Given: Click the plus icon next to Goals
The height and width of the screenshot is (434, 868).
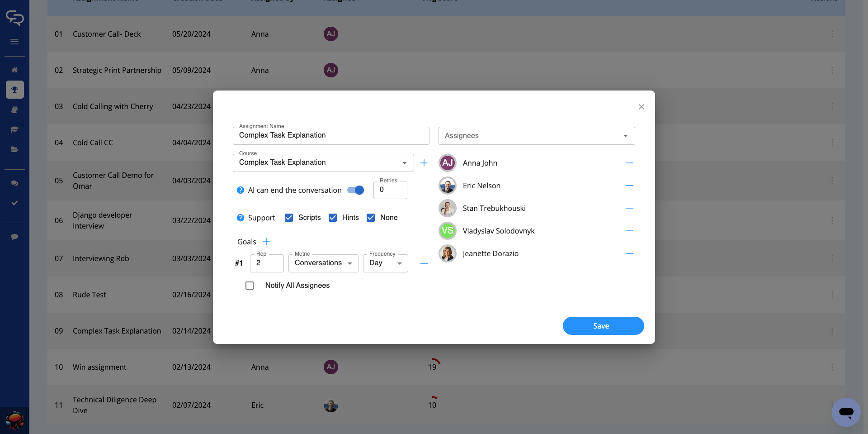Looking at the screenshot, I should pyautogui.click(x=266, y=242).
